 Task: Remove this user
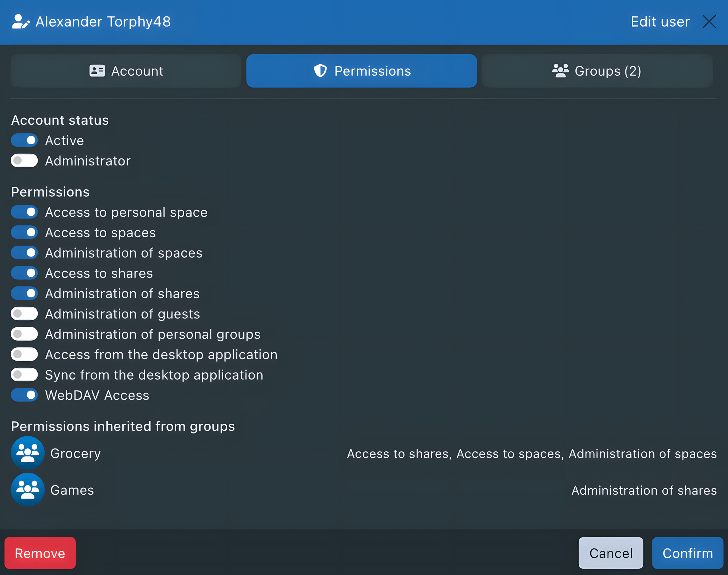pos(40,553)
